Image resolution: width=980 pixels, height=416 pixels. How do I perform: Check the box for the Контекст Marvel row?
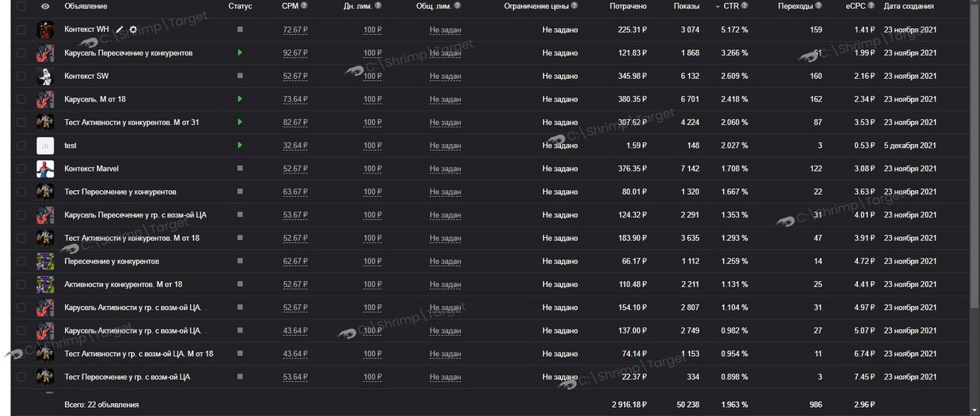21,168
